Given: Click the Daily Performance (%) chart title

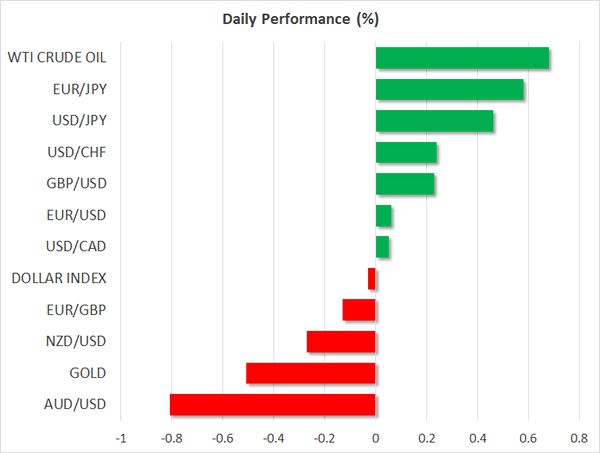Looking at the screenshot, I should click(x=299, y=19).
